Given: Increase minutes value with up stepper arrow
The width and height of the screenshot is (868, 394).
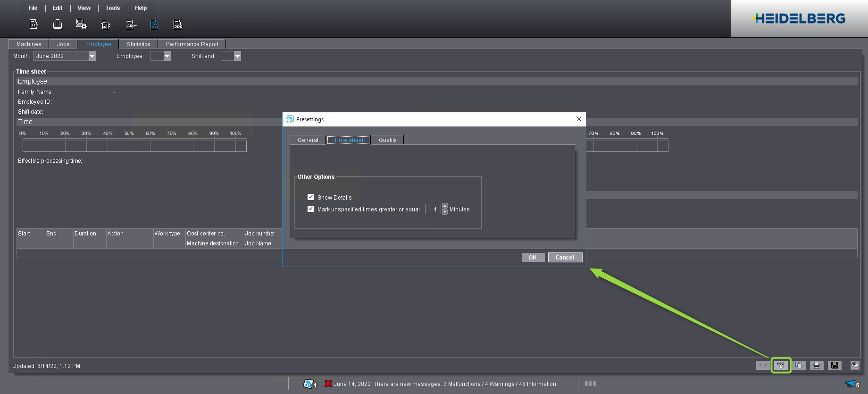Looking at the screenshot, I should pos(444,206).
